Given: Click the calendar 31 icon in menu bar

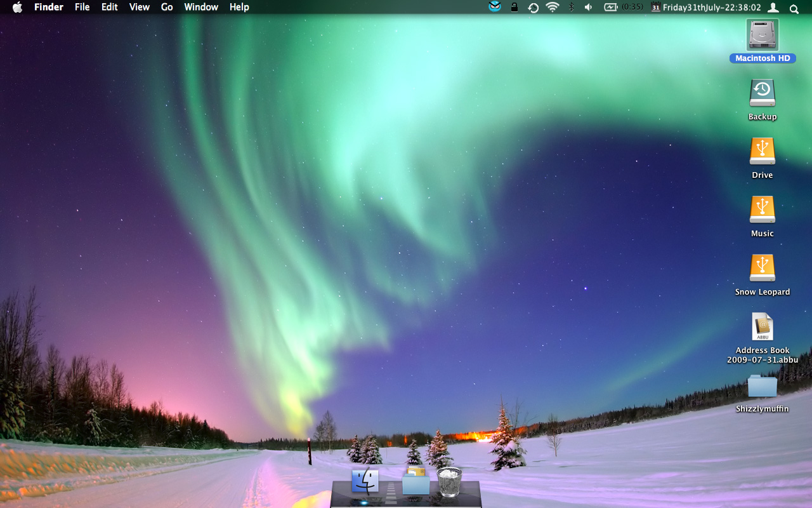Looking at the screenshot, I should point(656,8).
